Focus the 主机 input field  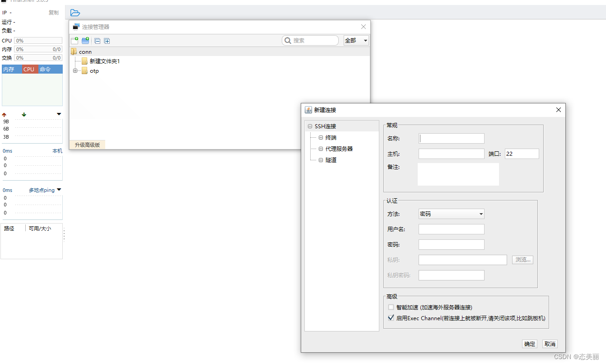click(x=452, y=154)
